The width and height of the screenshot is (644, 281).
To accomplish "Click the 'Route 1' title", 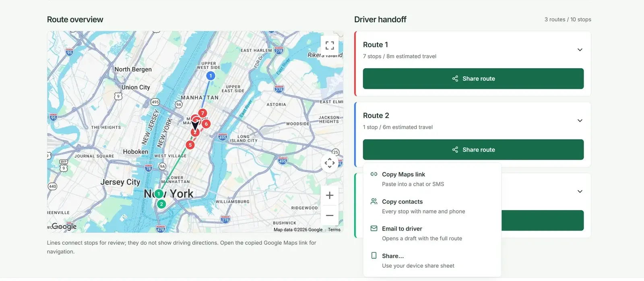I will pyautogui.click(x=376, y=45).
